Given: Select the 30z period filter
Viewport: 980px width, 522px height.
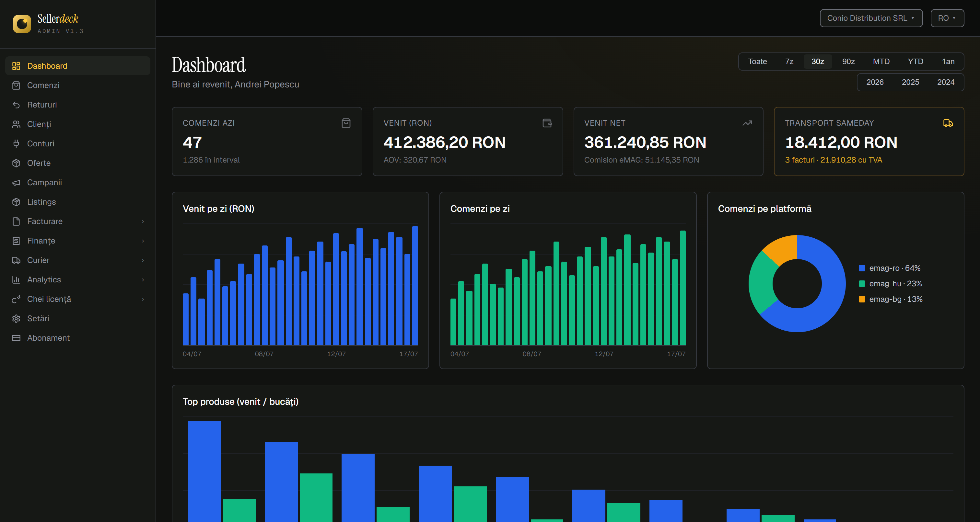Looking at the screenshot, I should [x=818, y=62].
